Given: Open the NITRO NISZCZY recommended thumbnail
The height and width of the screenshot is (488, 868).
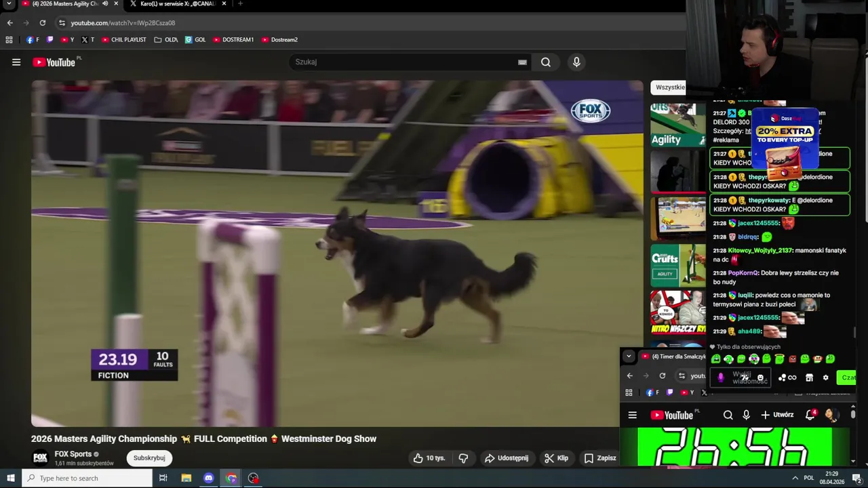Looking at the screenshot, I should coord(678,312).
